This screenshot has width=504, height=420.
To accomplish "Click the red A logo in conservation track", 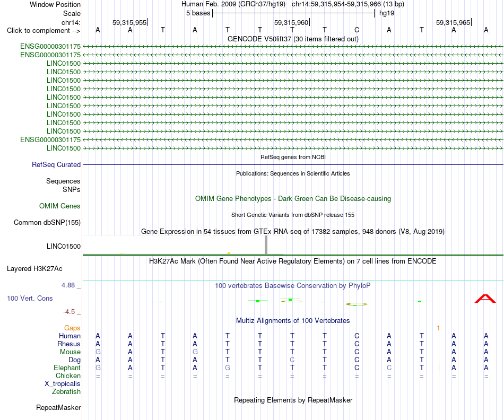I will pos(485,299).
